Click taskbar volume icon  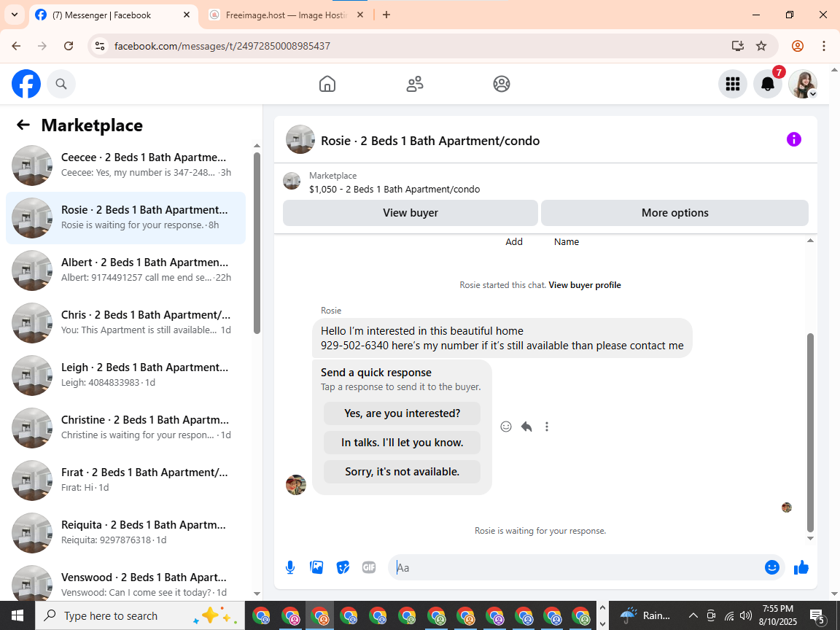click(746, 615)
